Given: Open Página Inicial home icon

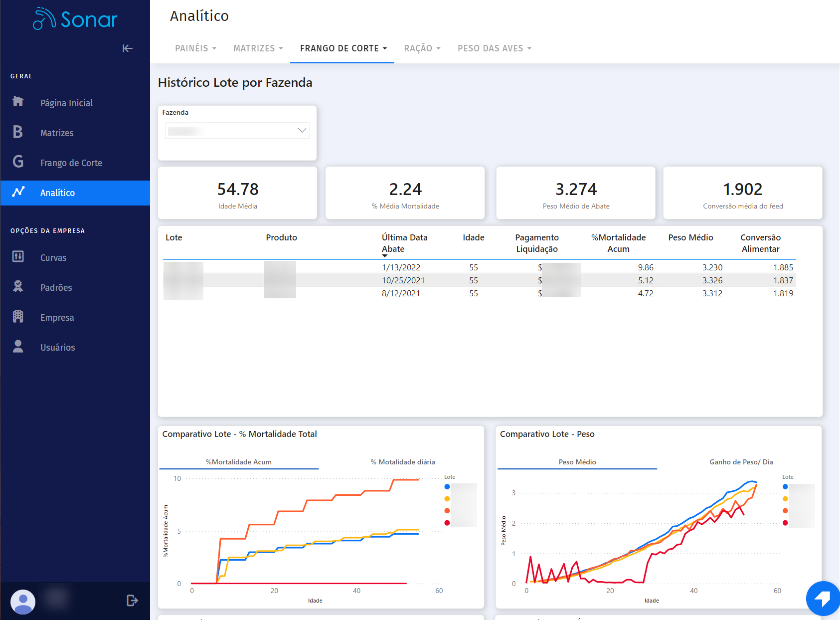Looking at the screenshot, I should (x=18, y=101).
